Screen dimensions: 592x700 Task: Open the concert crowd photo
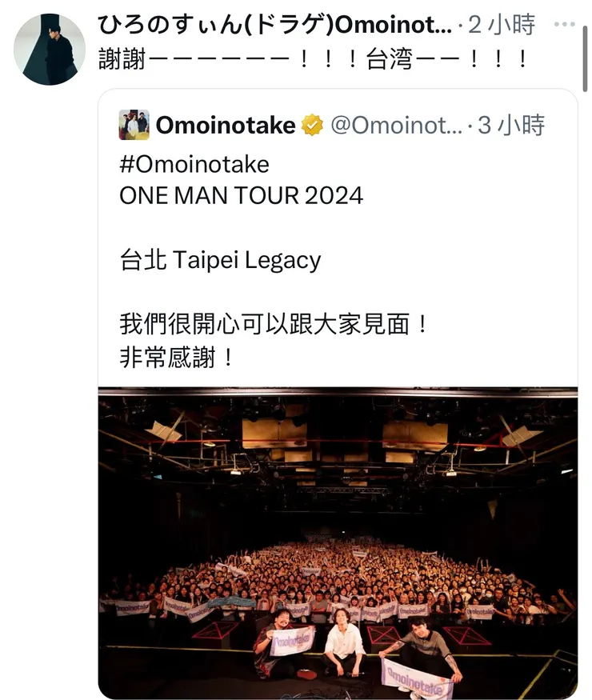click(338, 543)
